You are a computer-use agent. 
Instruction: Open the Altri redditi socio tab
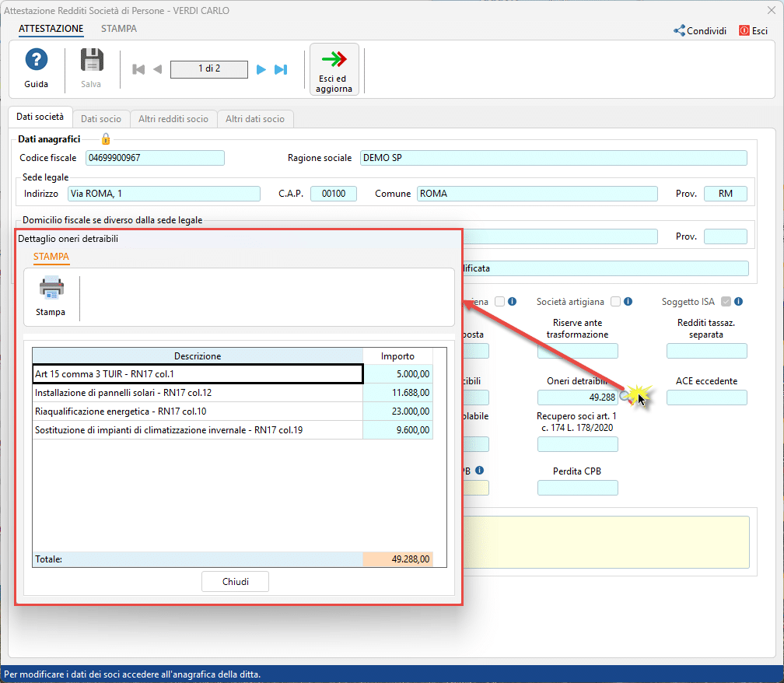coord(173,119)
